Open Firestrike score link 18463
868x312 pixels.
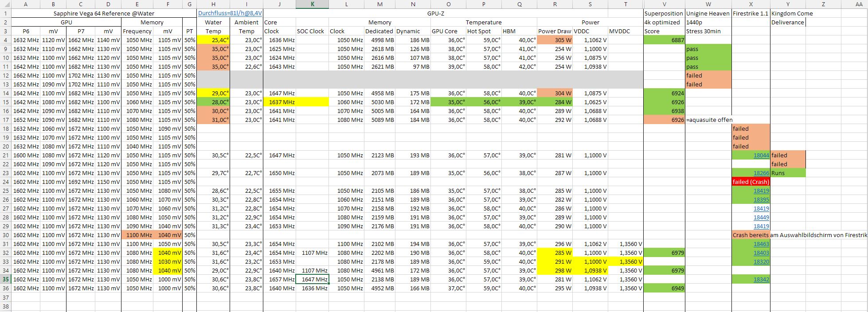tap(761, 244)
